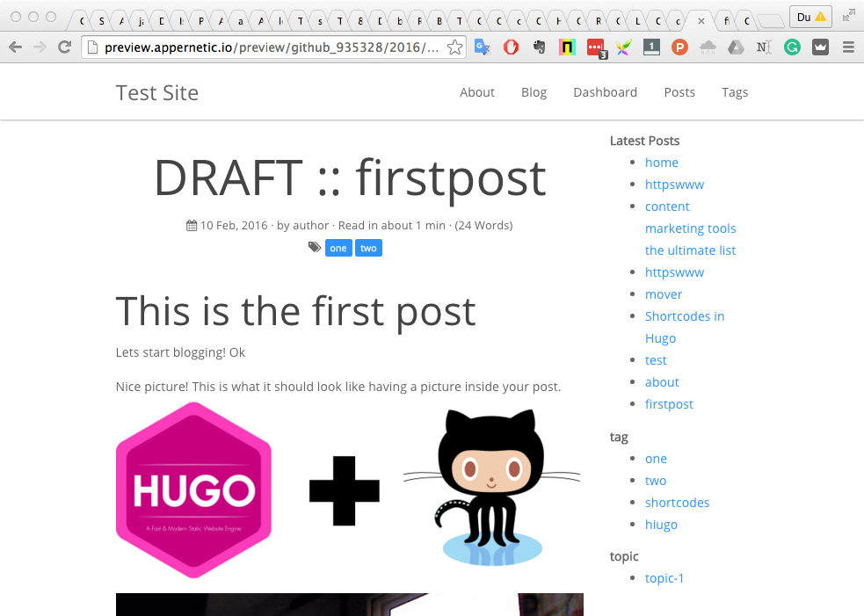Open the Google Translate extension
The width and height of the screenshot is (864, 616).
pyautogui.click(x=483, y=47)
